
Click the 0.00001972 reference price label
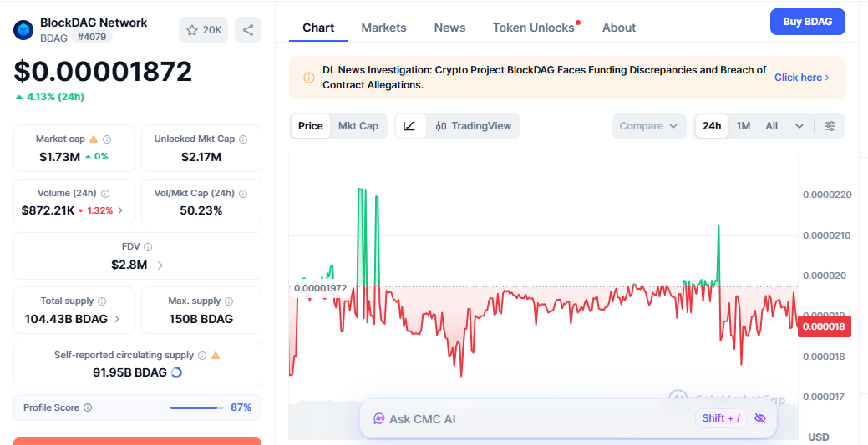click(320, 288)
